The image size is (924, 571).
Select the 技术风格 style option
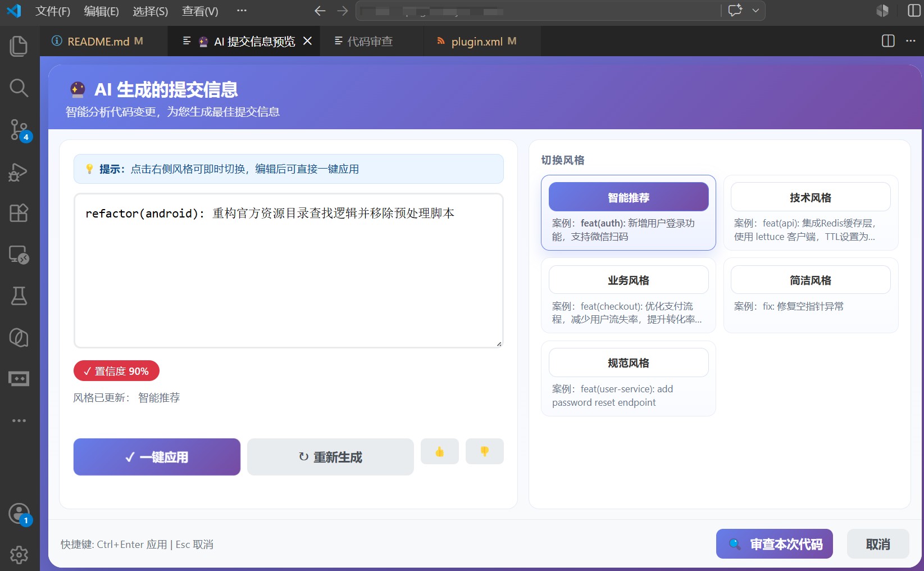point(811,197)
